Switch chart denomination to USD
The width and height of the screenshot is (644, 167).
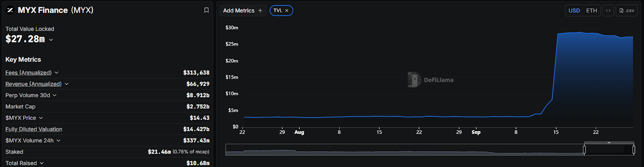pos(574,10)
